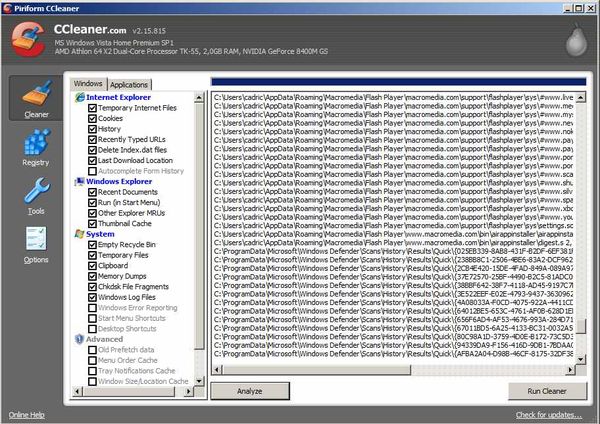
Task: Click the Windows Explorer category icon
Action: [x=79, y=181]
